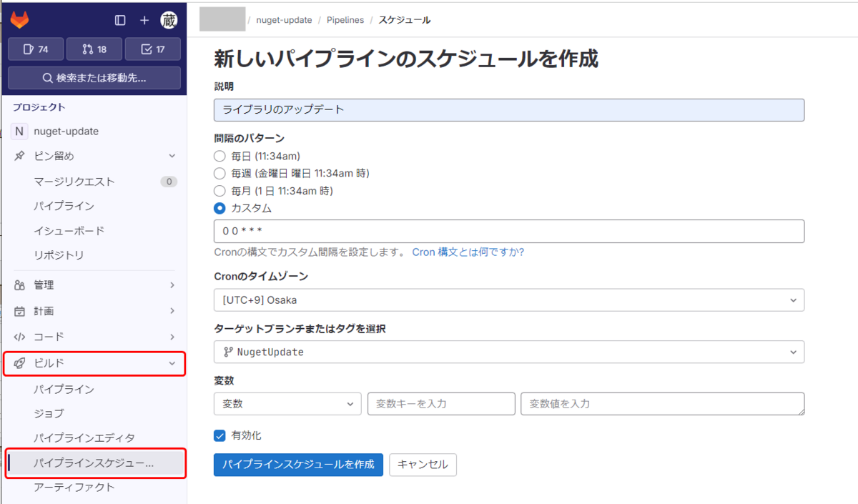Click the 変数キーを入力 input field

[440, 403]
